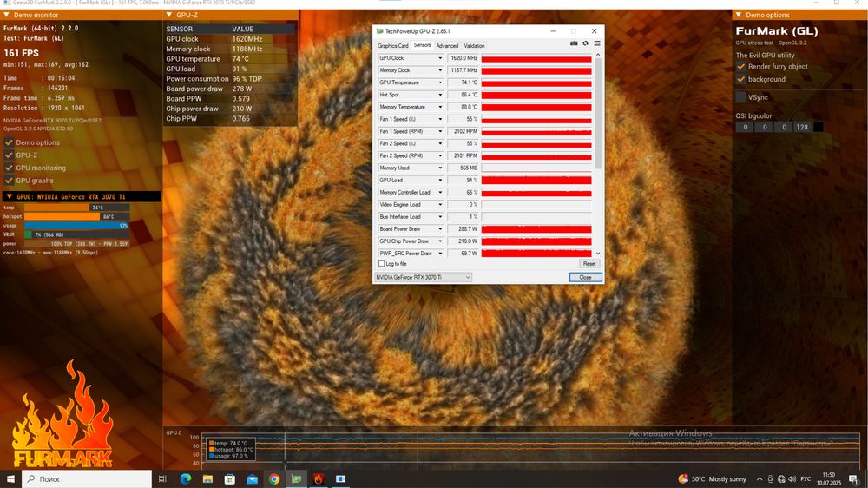Select the Sensors tab
Screen dimensions: 868x488
coord(423,45)
